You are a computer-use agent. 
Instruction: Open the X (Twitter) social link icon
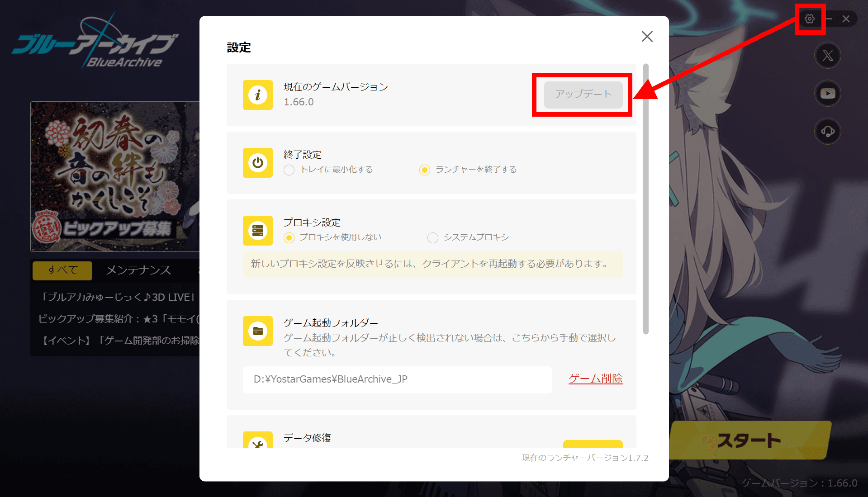click(x=828, y=56)
